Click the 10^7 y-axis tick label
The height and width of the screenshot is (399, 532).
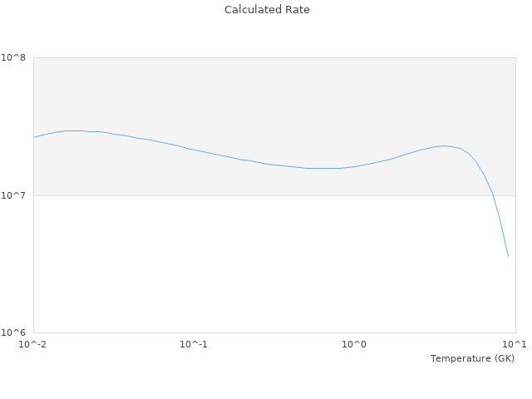17,196
